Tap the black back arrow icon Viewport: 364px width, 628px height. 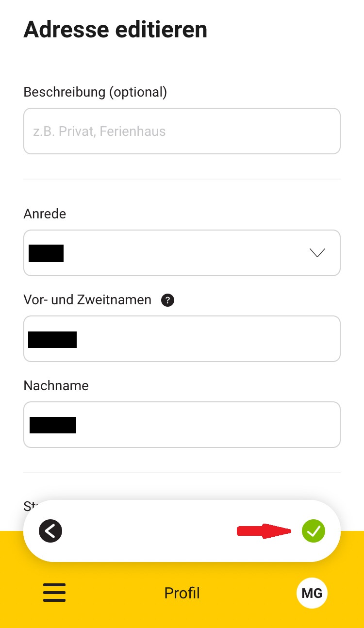(x=50, y=531)
